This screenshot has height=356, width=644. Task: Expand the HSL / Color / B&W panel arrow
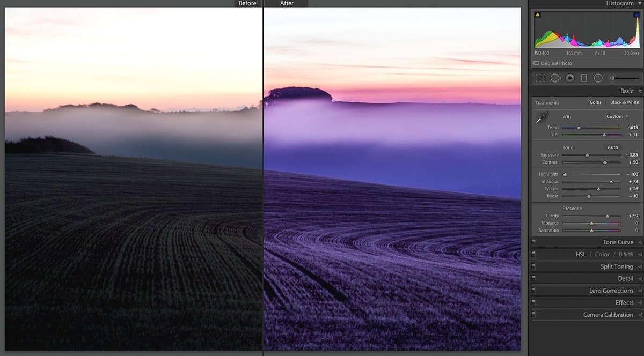pyautogui.click(x=639, y=254)
